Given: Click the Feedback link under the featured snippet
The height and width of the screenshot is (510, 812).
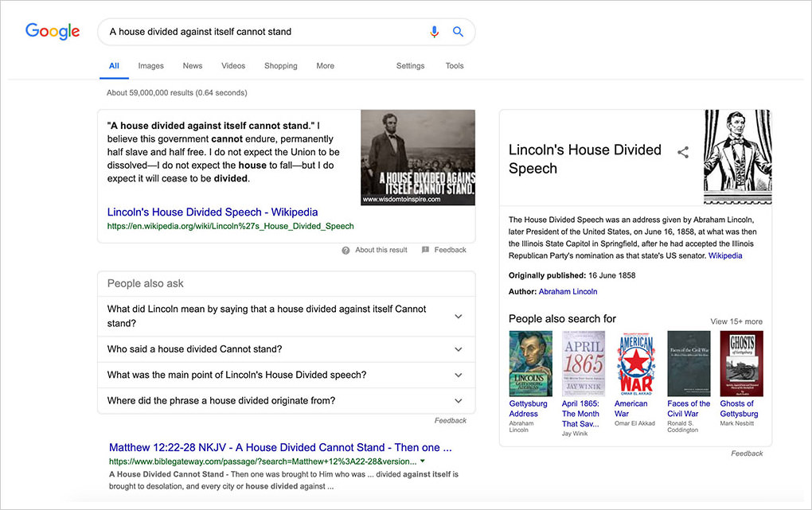Looking at the screenshot, I should point(450,250).
